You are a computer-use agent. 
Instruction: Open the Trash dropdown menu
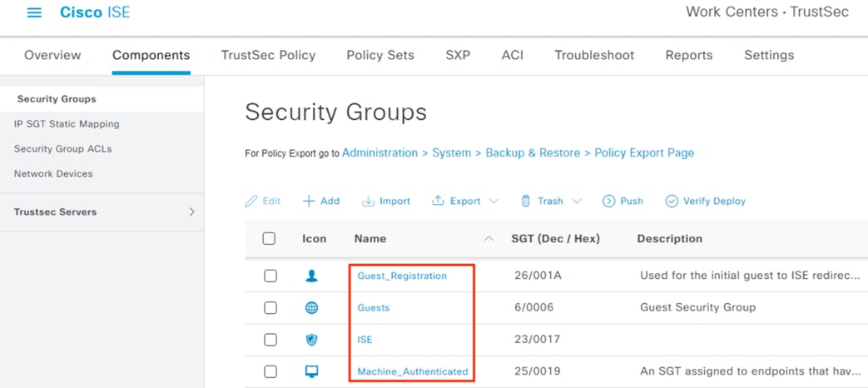pos(551,201)
